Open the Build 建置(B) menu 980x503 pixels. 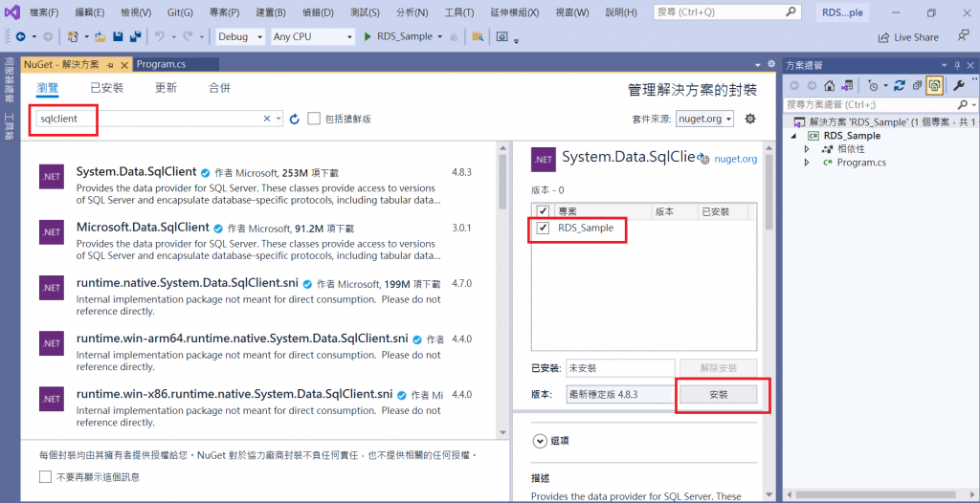[x=271, y=12]
